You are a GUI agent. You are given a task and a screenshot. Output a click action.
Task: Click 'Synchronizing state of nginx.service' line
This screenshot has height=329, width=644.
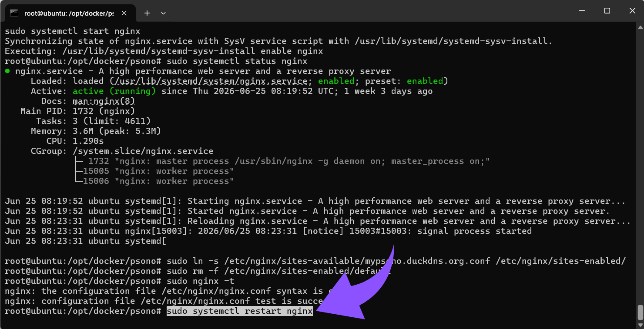point(278,41)
